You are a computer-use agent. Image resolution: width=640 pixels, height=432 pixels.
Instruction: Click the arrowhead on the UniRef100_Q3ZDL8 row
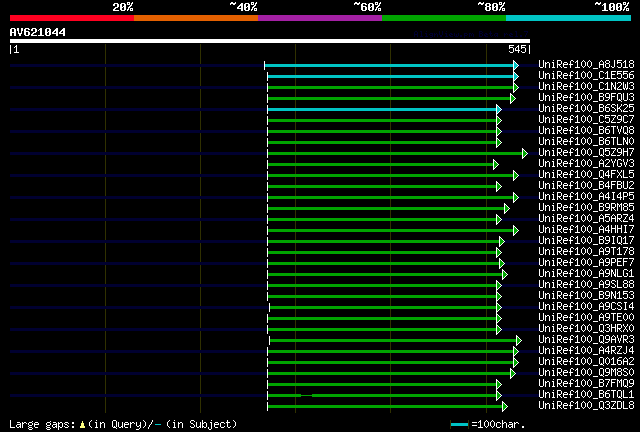coord(505,406)
